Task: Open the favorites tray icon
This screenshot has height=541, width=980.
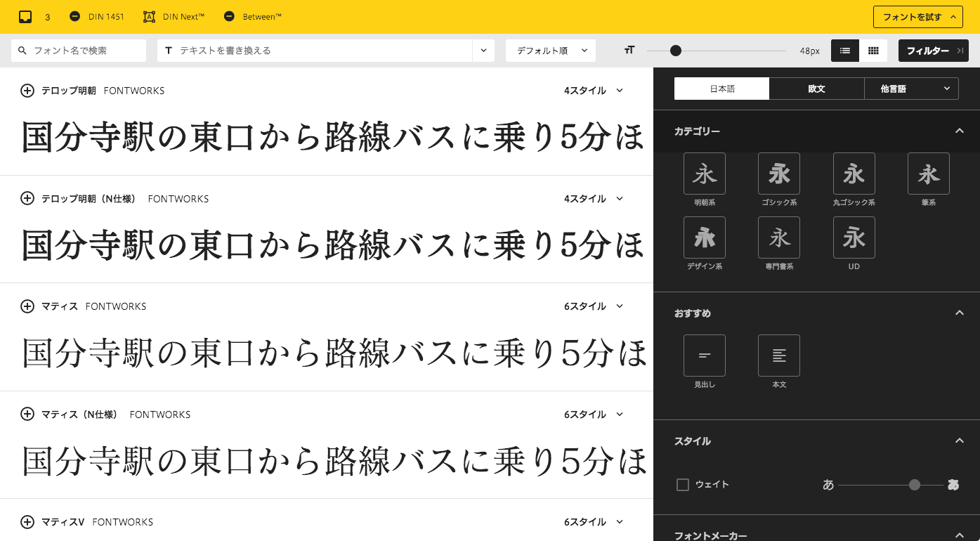Action: [x=25, y=17]
